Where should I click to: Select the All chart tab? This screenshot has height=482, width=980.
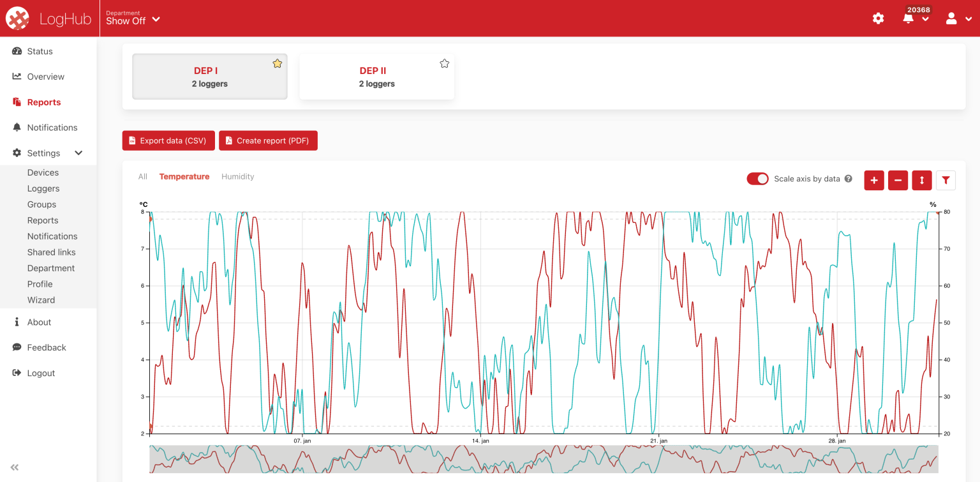(143, 177)
